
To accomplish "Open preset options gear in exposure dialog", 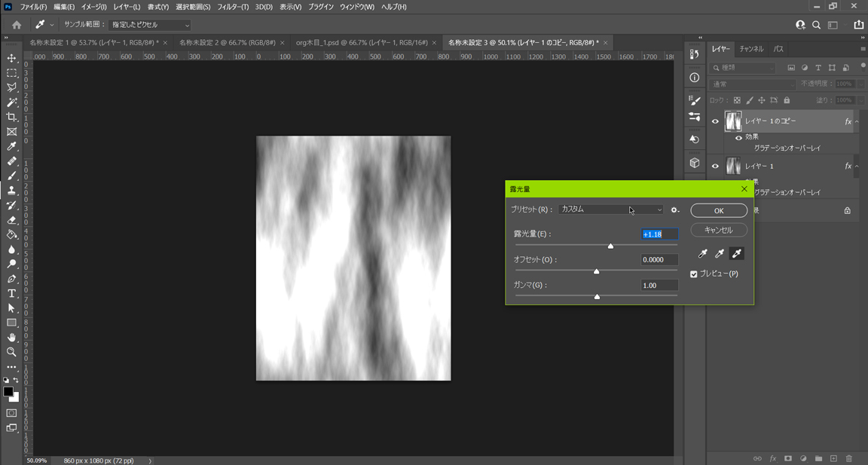I will pyautogui.click(x=674, y=210).
